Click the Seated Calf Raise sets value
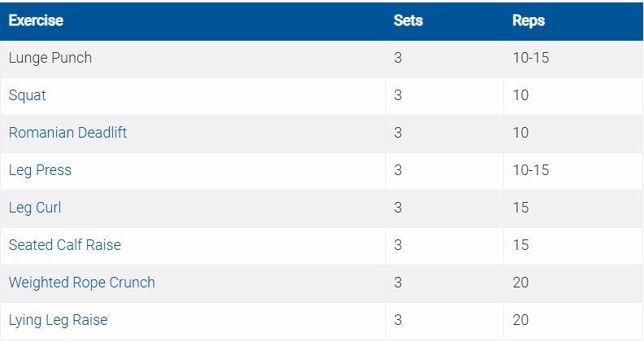 pos(398,245)
